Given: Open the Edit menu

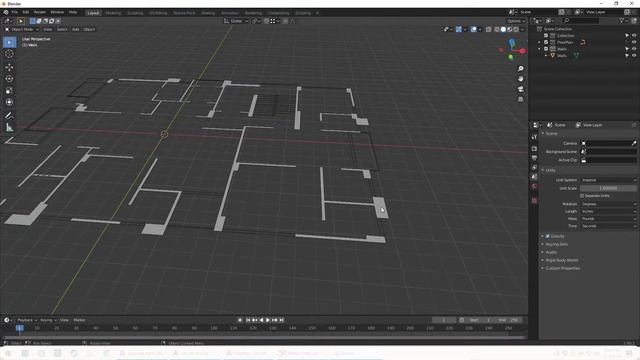Looking at the screenshot, I should 26,12.
